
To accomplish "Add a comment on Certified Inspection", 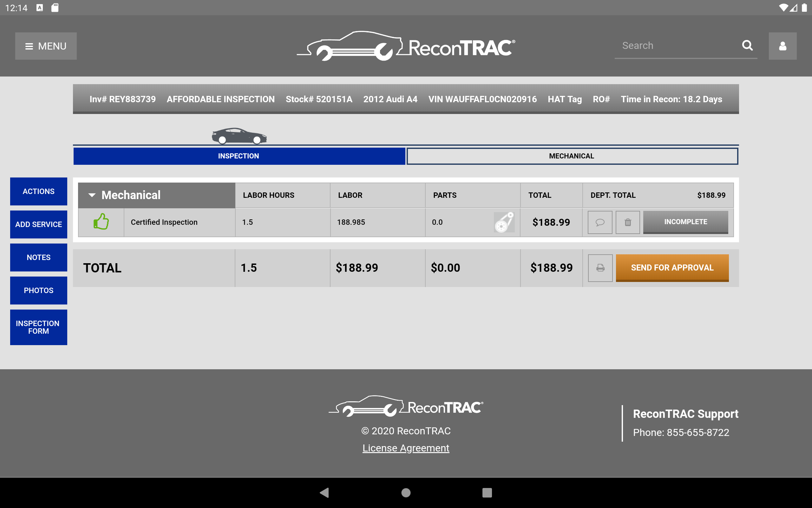I will (x=600, y=222).
